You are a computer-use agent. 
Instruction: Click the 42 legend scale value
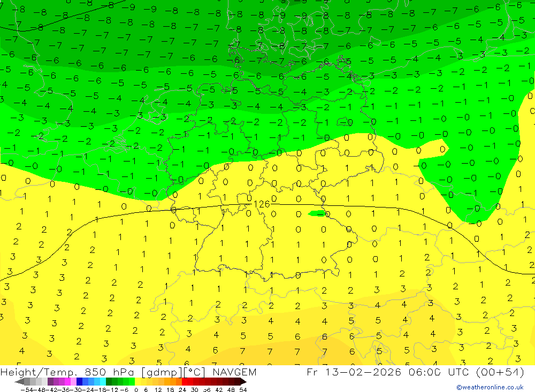[219, 390]
